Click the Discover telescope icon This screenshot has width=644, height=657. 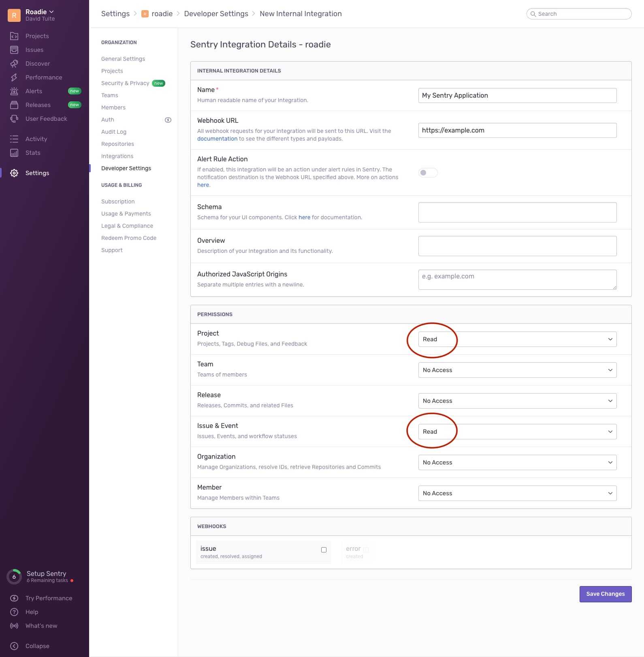point(14,64)
